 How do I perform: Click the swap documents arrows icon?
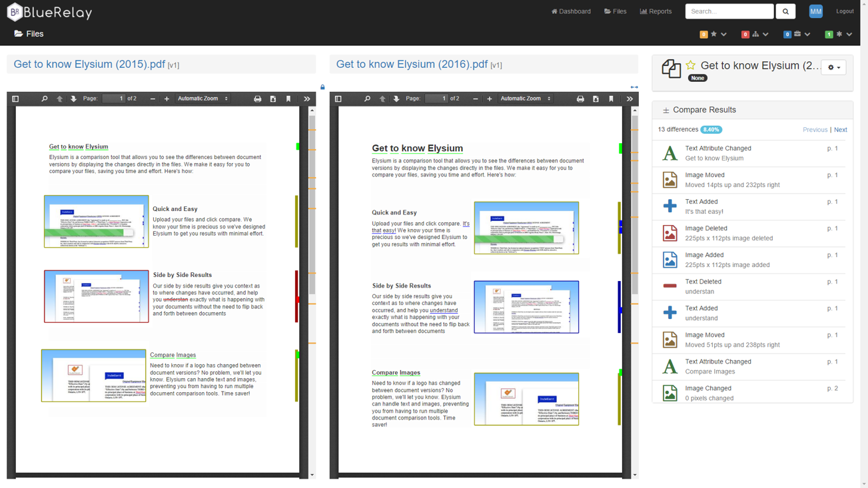pyautogui.click(x=634, y=87)
